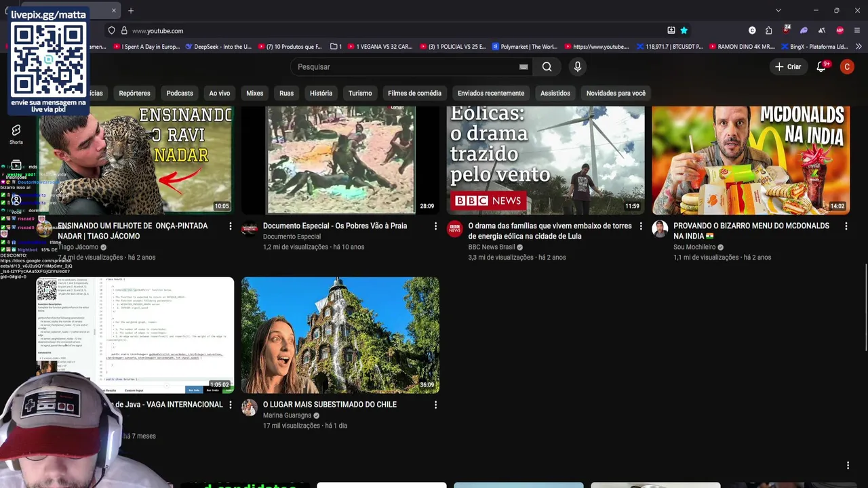The height and width of the screenshot is (488, 868).
Task: Play the Ensinando o Ravi a nadar thumbnail
Action: pos(136,160)
